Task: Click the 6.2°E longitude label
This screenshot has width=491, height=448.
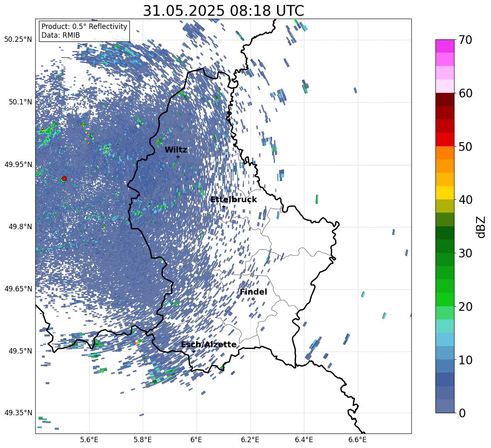Action: tap(250, 440)
